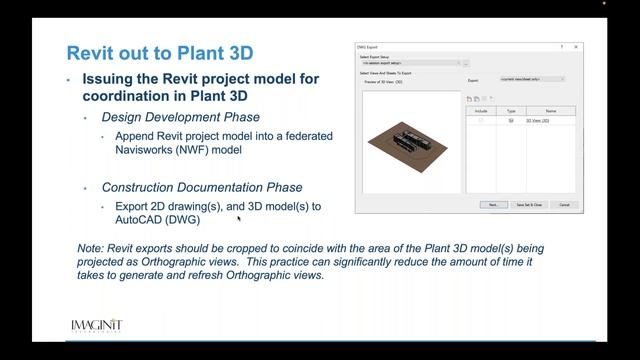Viewport: 640px width, 360px height.
Task: Open the Select Export Setup dropdown
Action: pyautogui.click(x=411, y=63)
